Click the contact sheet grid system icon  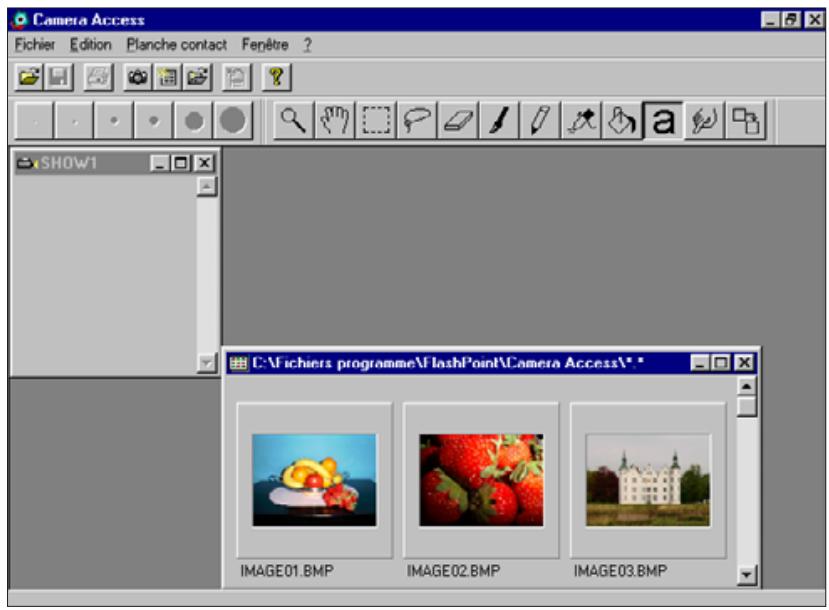coord(238,363)
